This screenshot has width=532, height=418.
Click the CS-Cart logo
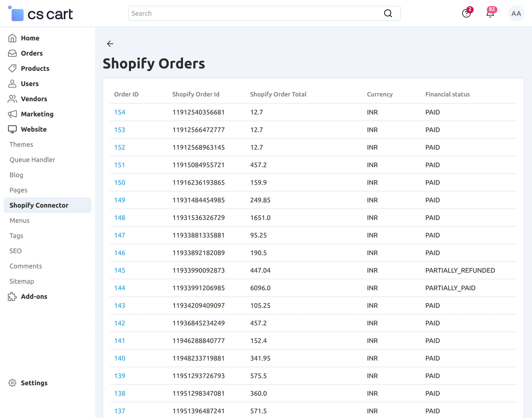(41, 14)
